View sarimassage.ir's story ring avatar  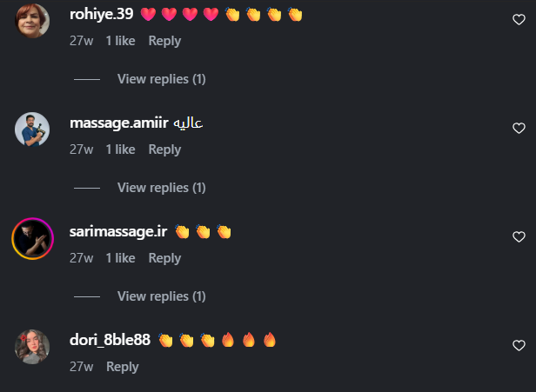point(32,238)
